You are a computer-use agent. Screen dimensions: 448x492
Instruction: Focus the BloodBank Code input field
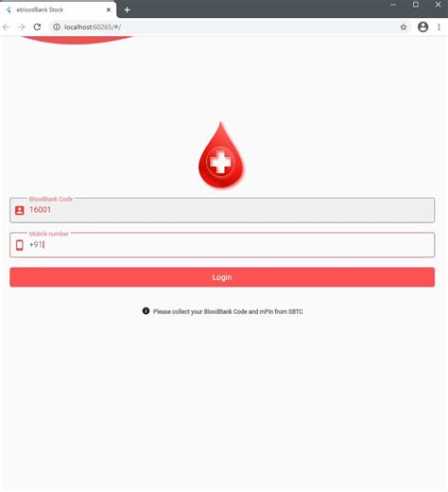pyautogui.click(x=222, y=210)
